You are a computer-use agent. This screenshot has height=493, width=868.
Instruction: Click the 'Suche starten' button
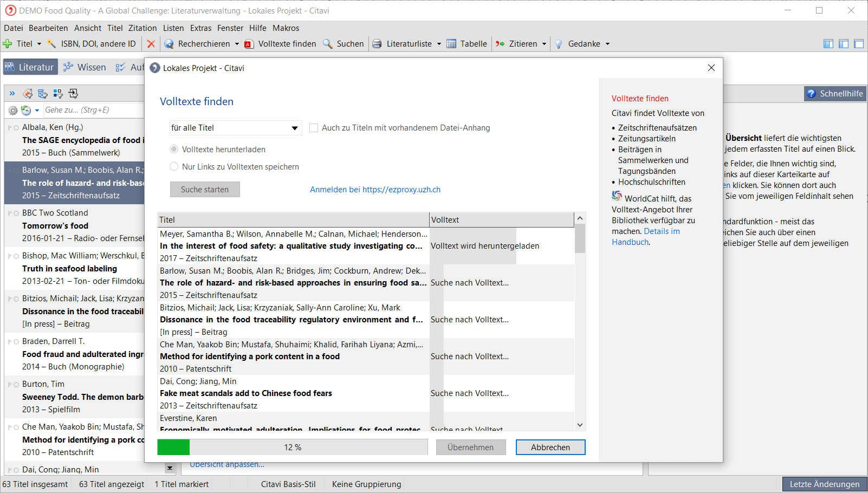(x=205, y=190)
